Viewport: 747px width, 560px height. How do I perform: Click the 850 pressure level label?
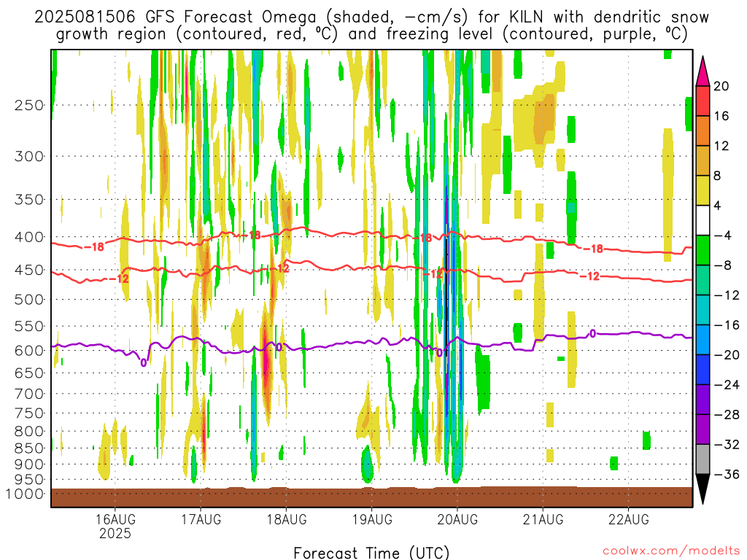(29, 448)
